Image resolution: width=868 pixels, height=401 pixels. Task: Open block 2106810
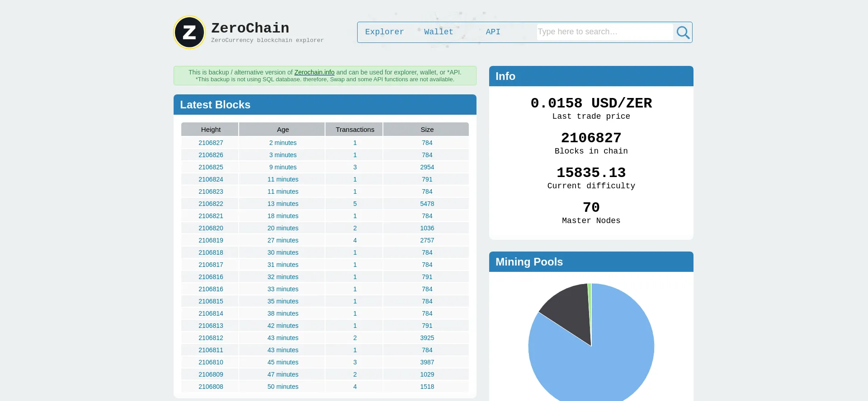211,362
